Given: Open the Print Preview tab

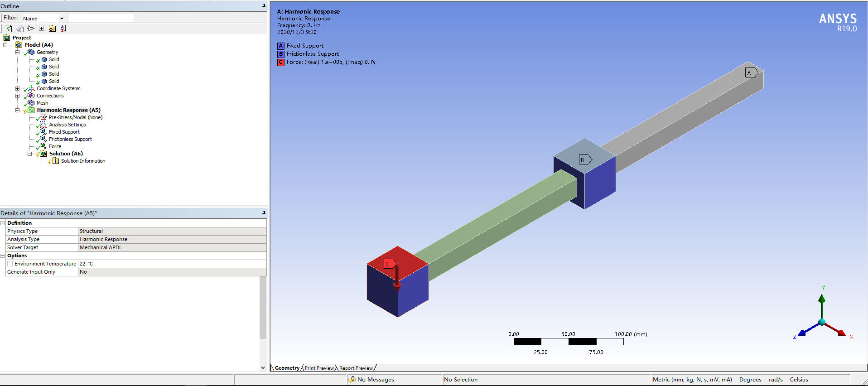Looking at the screenshot, I should pos(319,368).
